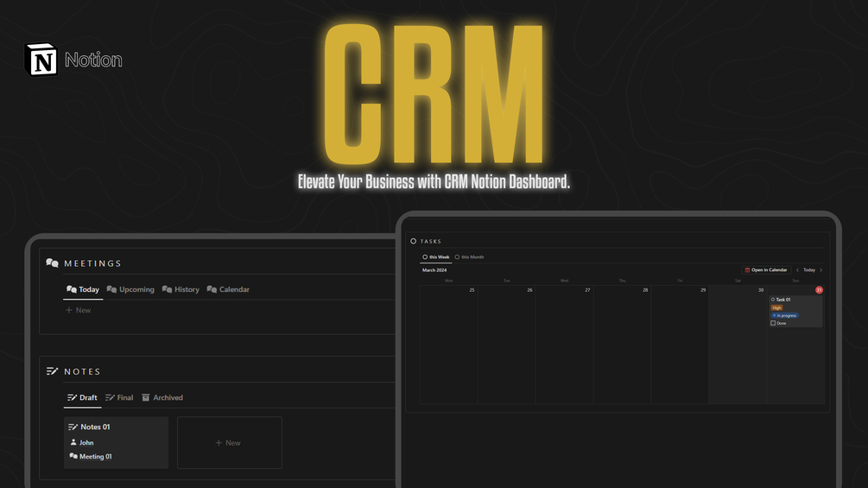The image size is (868, 488).
Task: Switch to the Upcoming meetings tab
Action: 130,289
